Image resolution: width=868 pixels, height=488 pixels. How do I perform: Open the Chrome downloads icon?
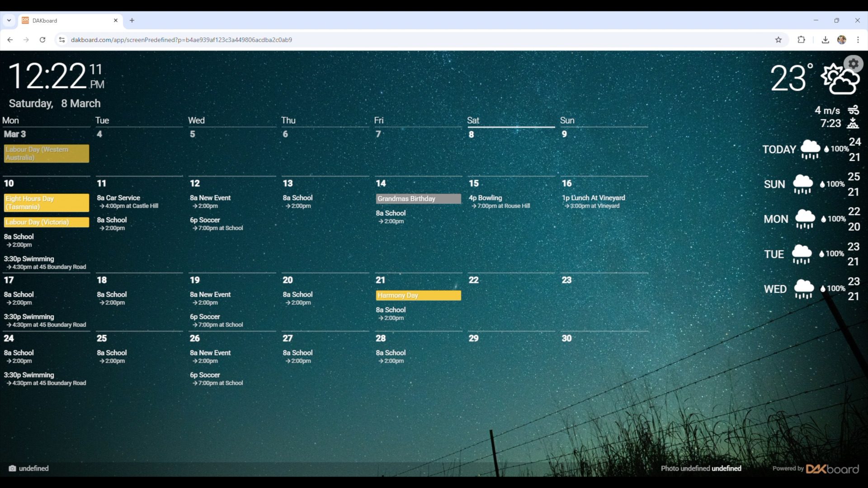point(825,40)
